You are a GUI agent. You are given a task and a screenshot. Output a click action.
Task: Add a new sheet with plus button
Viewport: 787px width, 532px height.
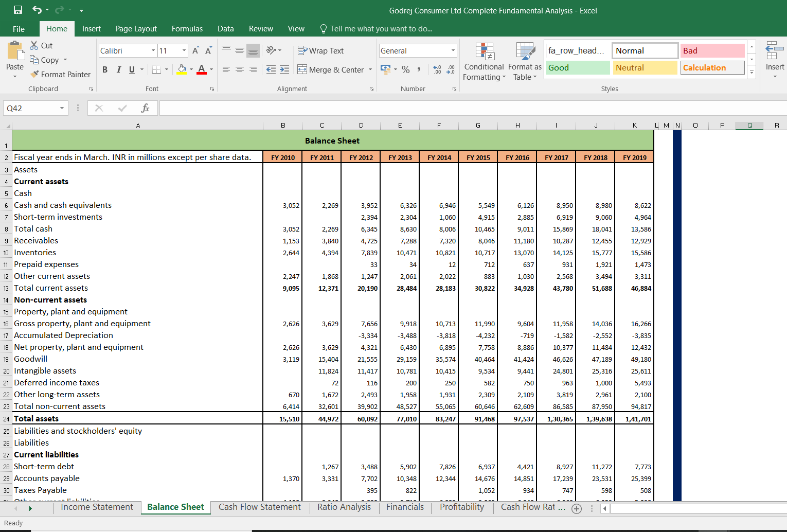pyautogui.click(x=577, y=509)
